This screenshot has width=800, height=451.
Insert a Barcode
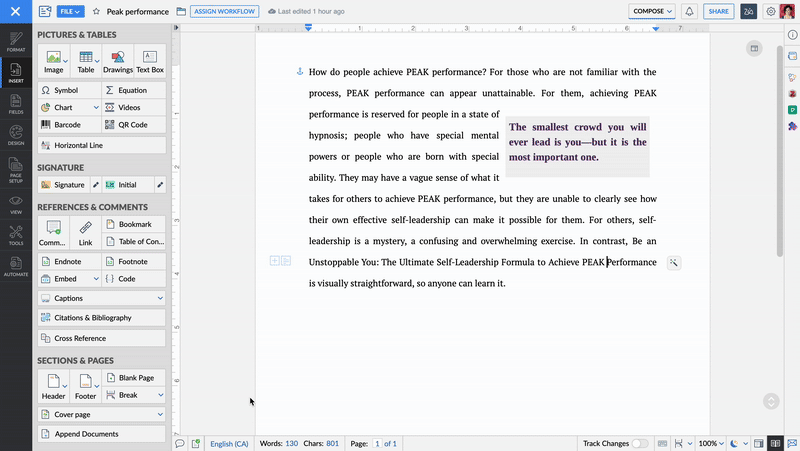[x=68, y=125]
